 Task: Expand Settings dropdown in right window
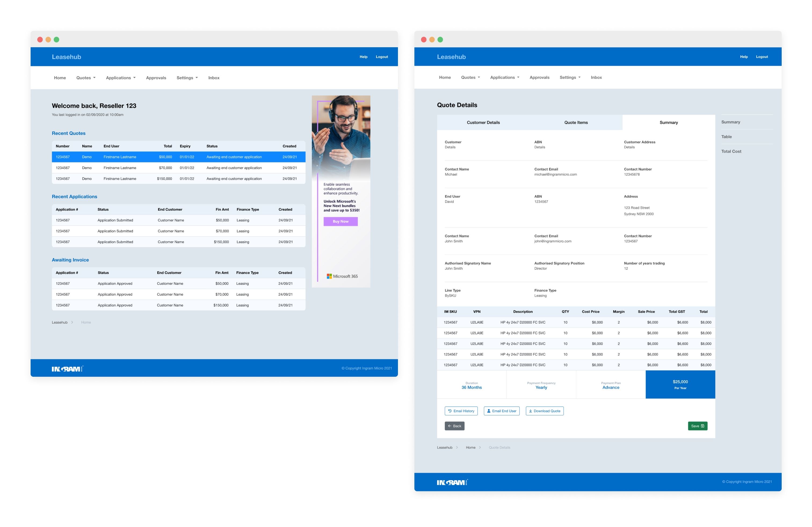coord(570,77)
